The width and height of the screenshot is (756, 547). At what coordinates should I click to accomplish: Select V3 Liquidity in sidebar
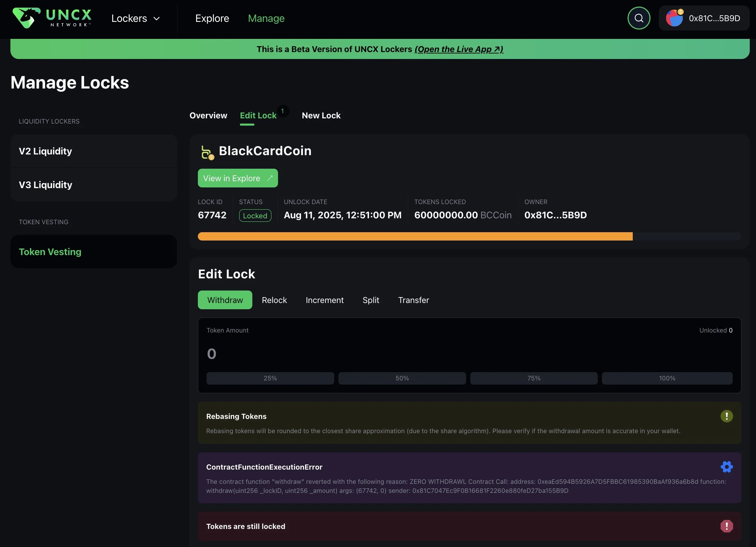point(45,185)
